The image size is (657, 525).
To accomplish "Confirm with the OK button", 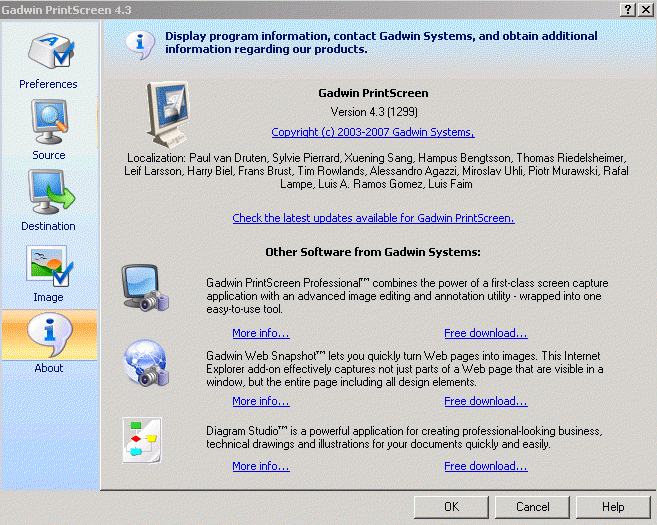I will click(x=451, y=507).
